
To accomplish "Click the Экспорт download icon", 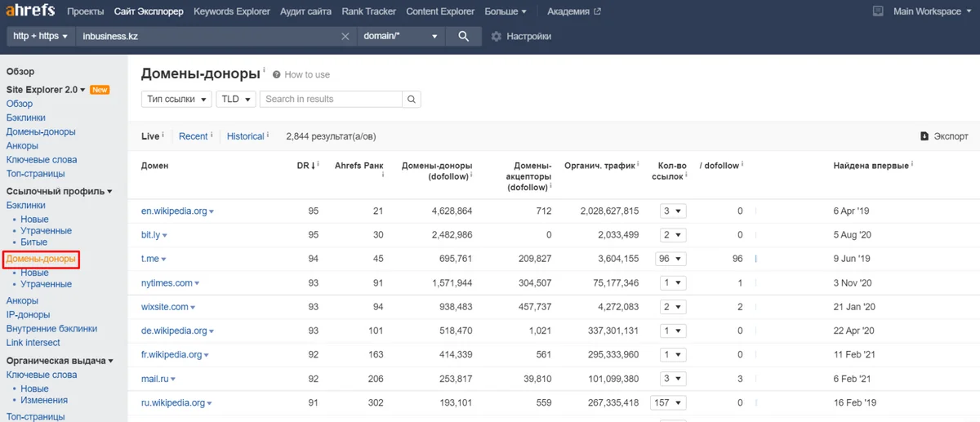I will point(924,136).
